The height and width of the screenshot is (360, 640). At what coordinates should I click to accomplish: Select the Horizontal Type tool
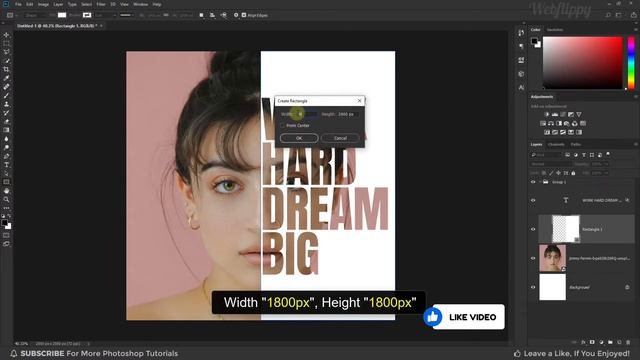[6, 165]
